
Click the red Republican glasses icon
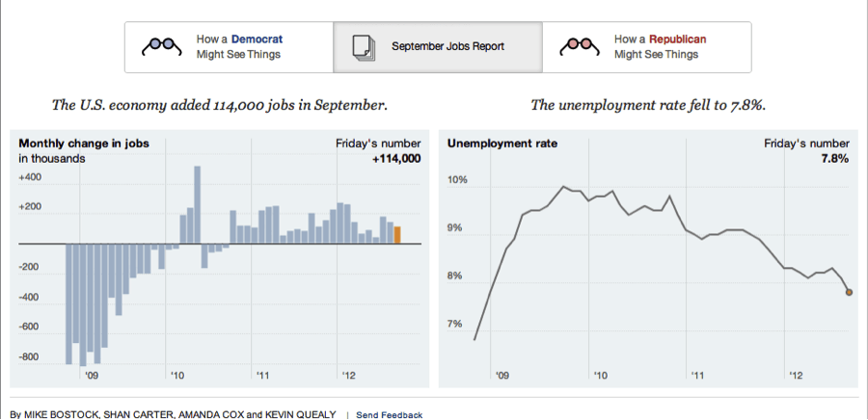point(580,46)
